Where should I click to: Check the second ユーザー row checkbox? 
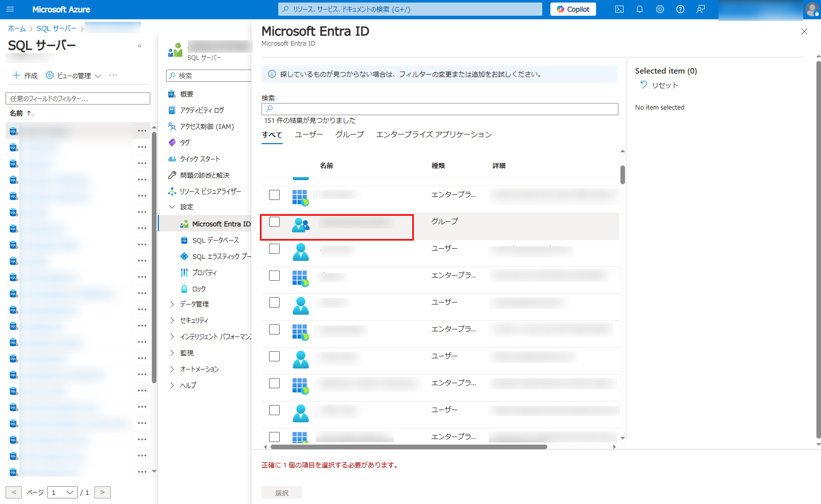[275, 303]
